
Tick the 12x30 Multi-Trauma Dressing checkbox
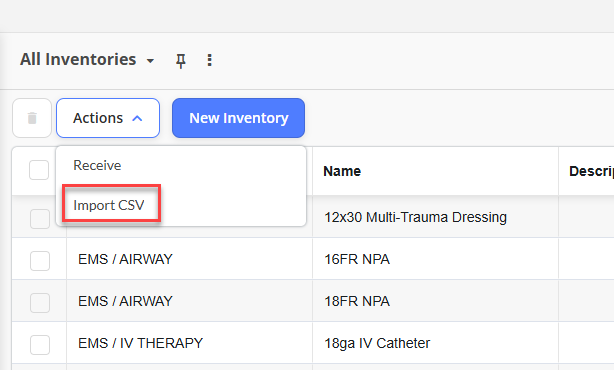tap(40, 218)
